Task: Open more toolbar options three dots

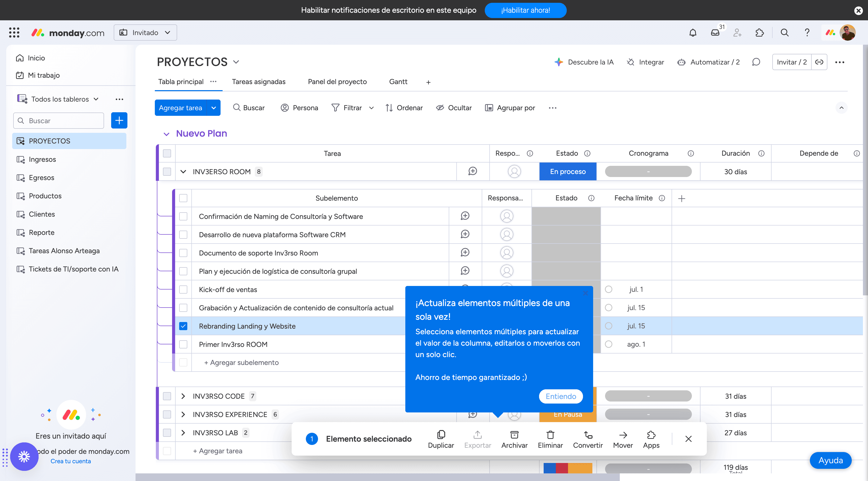Action: point(552,108)
